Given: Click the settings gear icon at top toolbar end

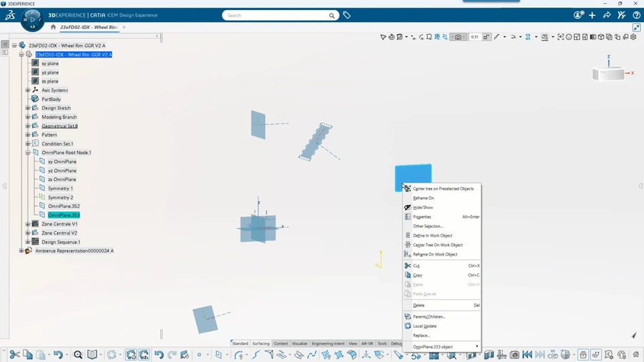Looking at the screenshot, I should 633,37.
